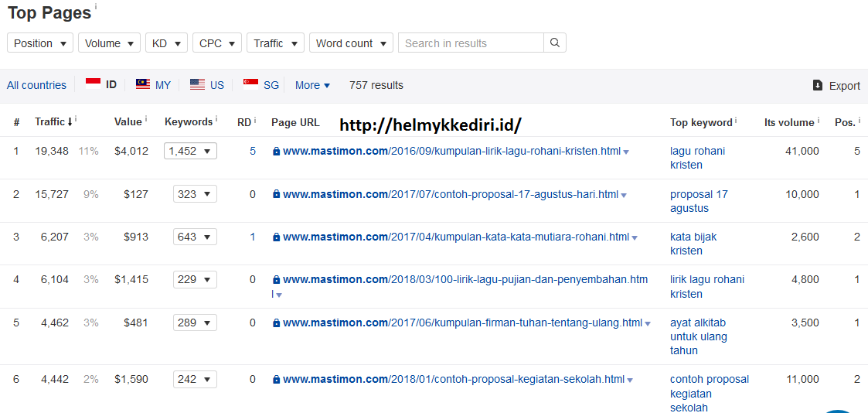Click the Its volume info icon

click(x=819, y=119)
